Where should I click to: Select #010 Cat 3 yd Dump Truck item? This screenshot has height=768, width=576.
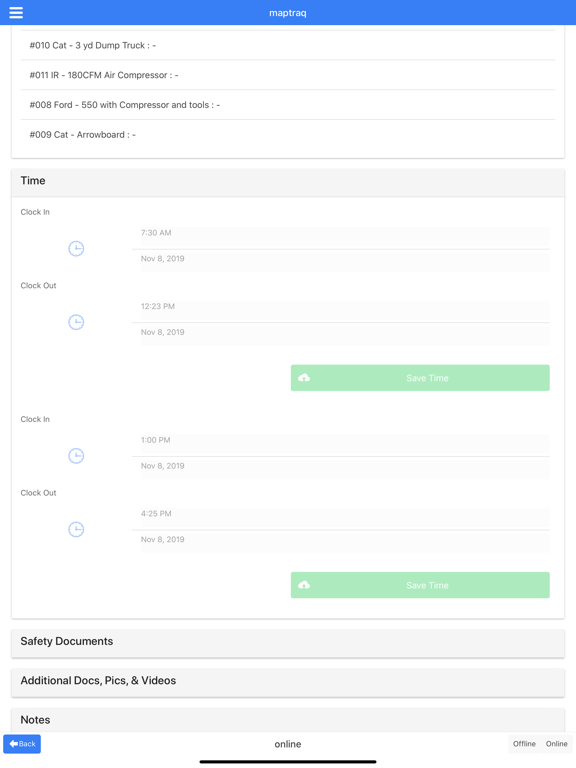point(288,45)
